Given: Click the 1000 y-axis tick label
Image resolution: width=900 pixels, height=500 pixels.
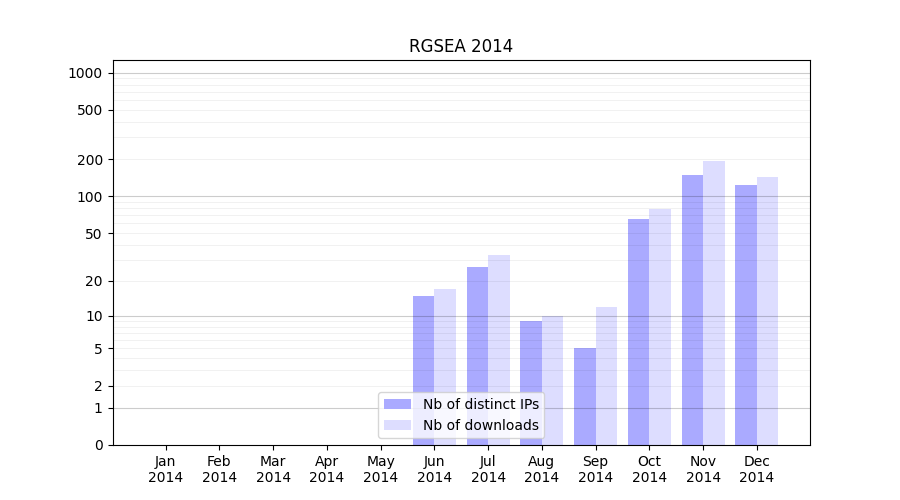Looking at the screenshot, I should (x=85, y=73).
